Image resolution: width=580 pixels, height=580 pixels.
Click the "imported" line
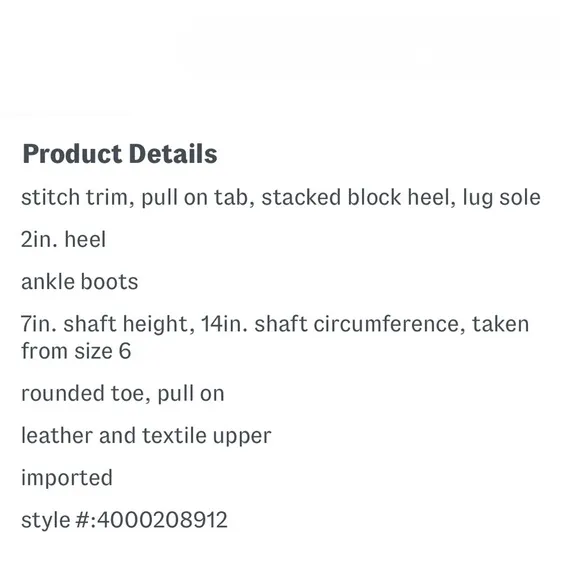tap(67, 478)
